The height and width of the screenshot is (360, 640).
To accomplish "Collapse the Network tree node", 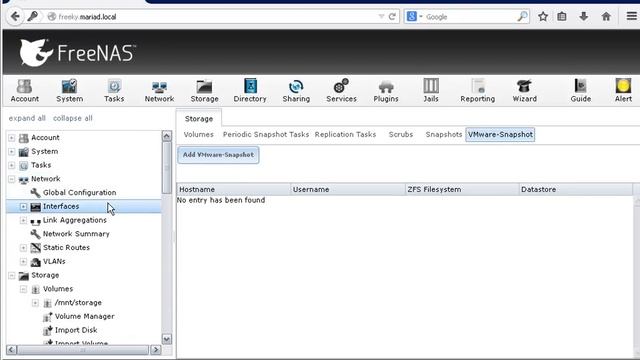I will [x=12, y=179].
